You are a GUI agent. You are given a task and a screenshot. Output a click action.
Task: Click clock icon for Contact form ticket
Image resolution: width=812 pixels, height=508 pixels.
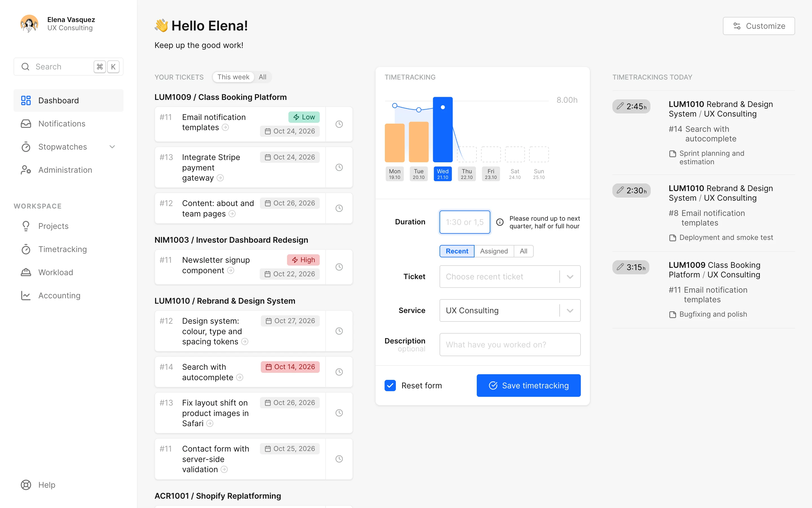pyautogui.click(x=339, y=459)
